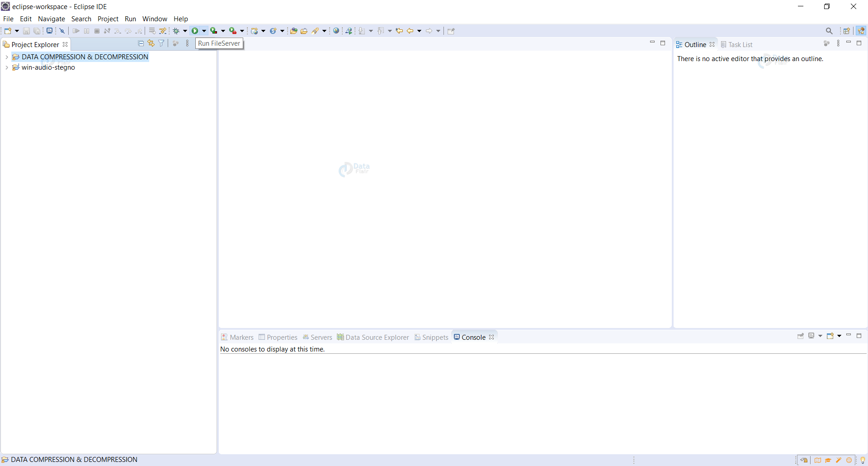The image size is (868, 466).
Task: Open the Debug configurations dropdown arrow
Action: [x=185, y=31]
